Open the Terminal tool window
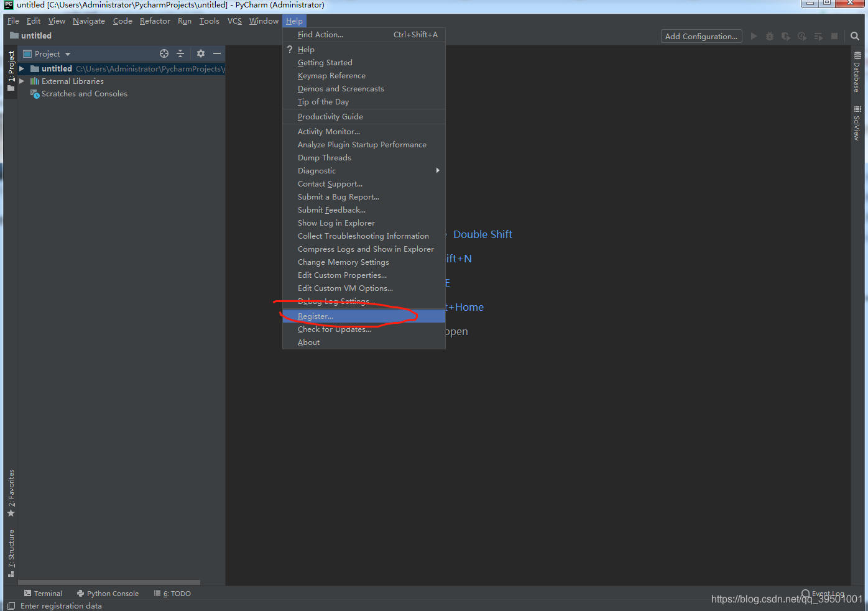The width and height of the screenshot is (868, 611). 43,594
